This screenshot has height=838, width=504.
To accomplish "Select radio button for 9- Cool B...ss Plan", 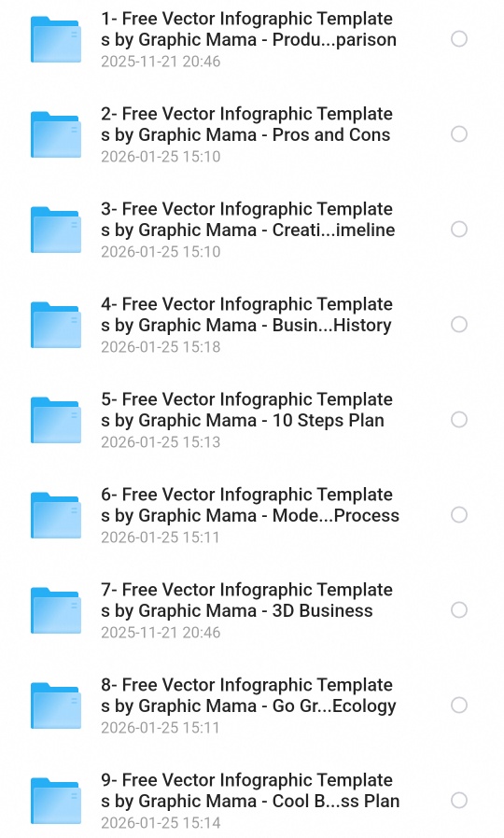I will click(x=459, y=800).
